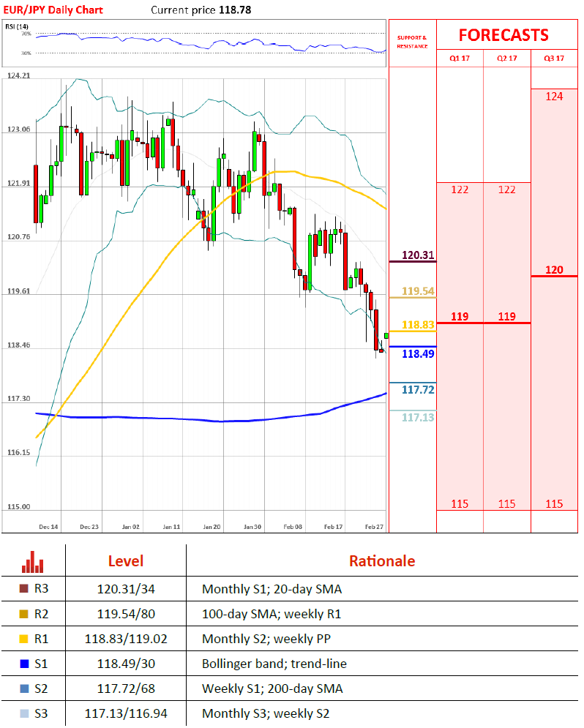
Task: Click the Q3 17 forecast high 124
Action: [554, 97]
